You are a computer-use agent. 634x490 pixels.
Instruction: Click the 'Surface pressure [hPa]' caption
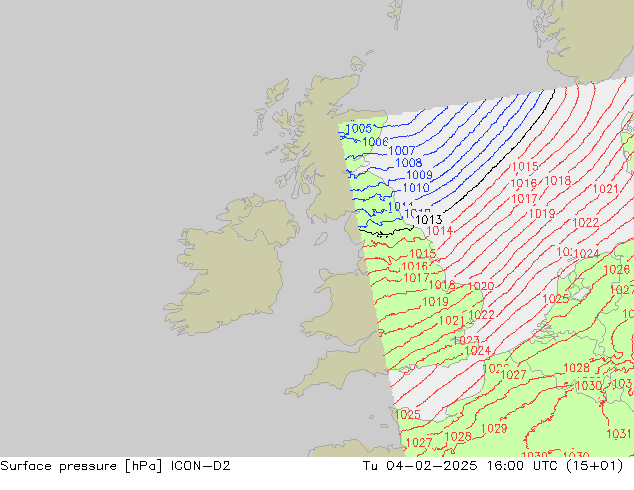pyautogui.click(x=81, y=466)
